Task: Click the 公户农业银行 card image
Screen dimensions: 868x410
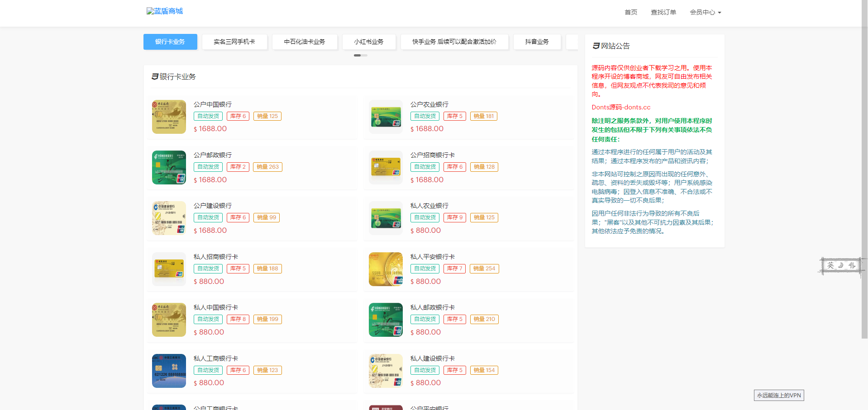Action: (386, 117)
